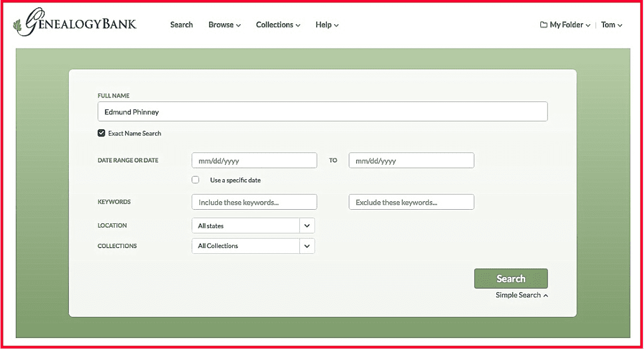Open the GenealogyBank home logo
Viewport: 644px width, 349px height.
[75, 22]
